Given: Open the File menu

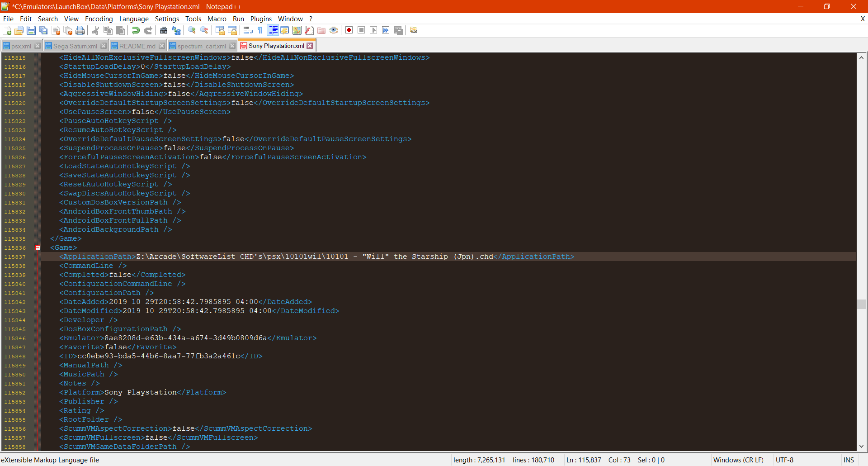Looking at the screenshot, I should [x=8, y=19].
